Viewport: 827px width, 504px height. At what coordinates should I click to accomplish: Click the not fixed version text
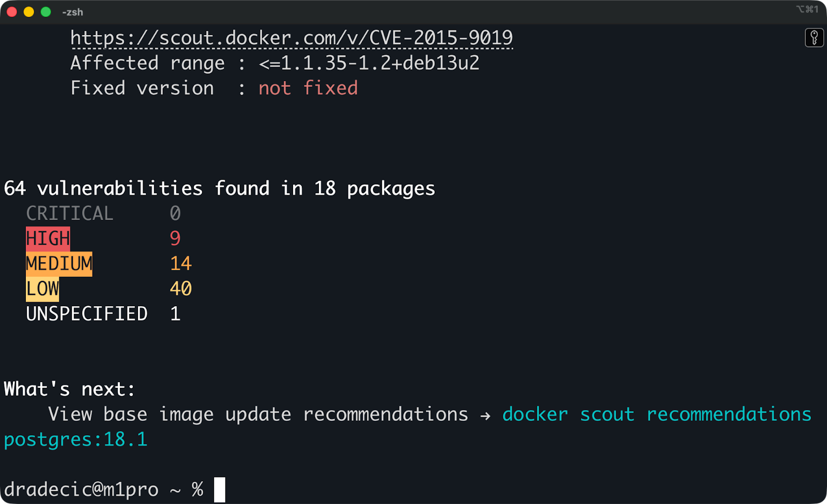point(308,88)
